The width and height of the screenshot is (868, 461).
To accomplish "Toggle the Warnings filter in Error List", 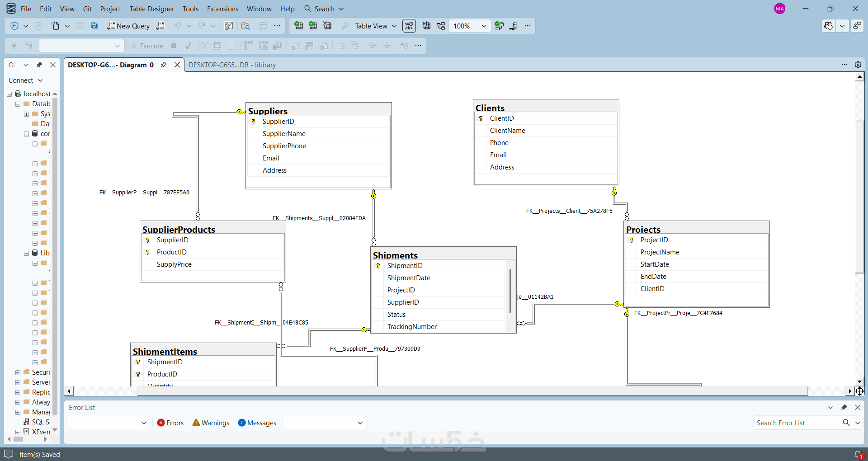I will [211, 423].
